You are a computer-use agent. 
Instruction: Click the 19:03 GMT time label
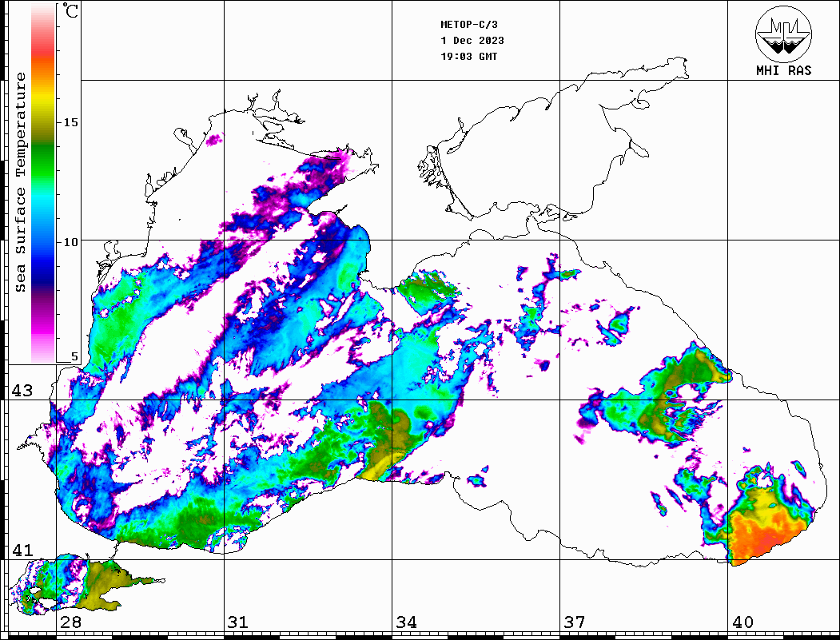click(468, 56)
